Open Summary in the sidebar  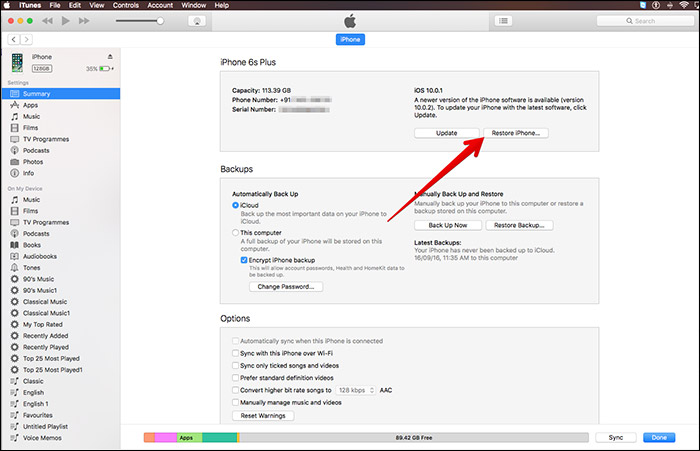pyautogui.click(x=61, y=94)
